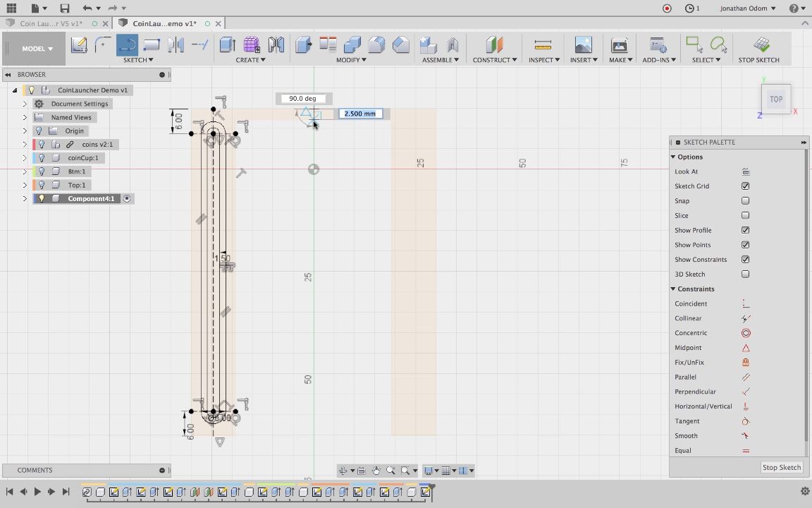Click the Coincident constraint icon
This screenshot has height=508, width=812.
coord(745,303)
